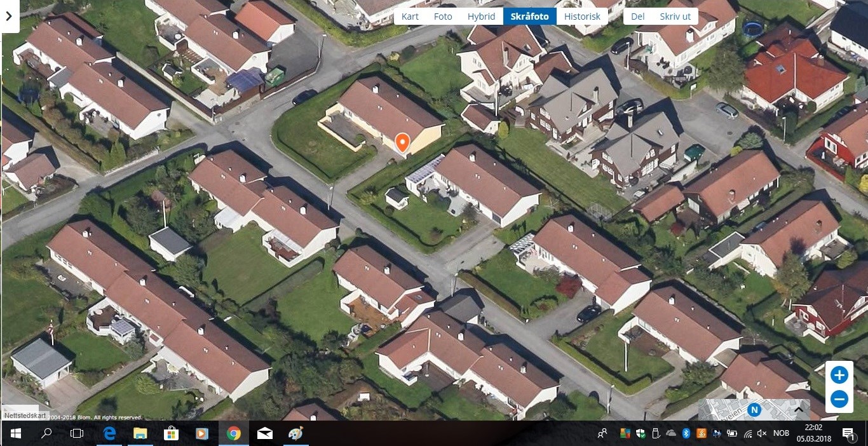Open the Historisk imagery view

[x=582, y=17]
